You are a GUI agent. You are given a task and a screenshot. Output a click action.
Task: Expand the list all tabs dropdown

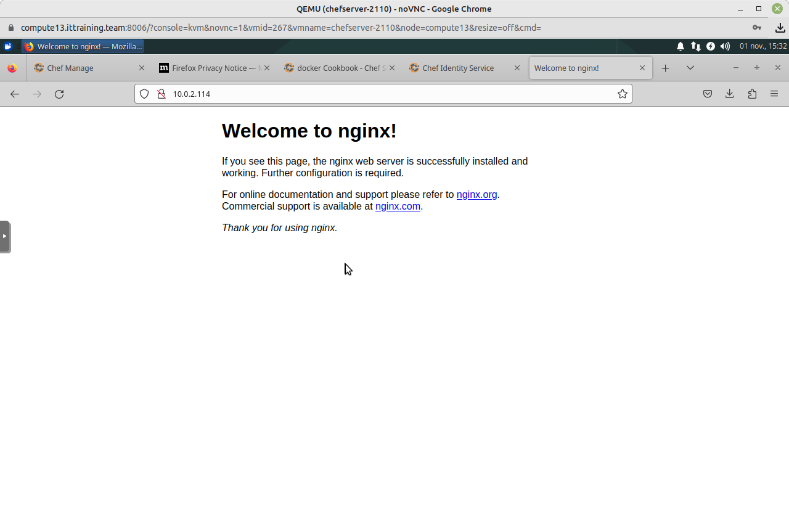(x=690, y=68)
